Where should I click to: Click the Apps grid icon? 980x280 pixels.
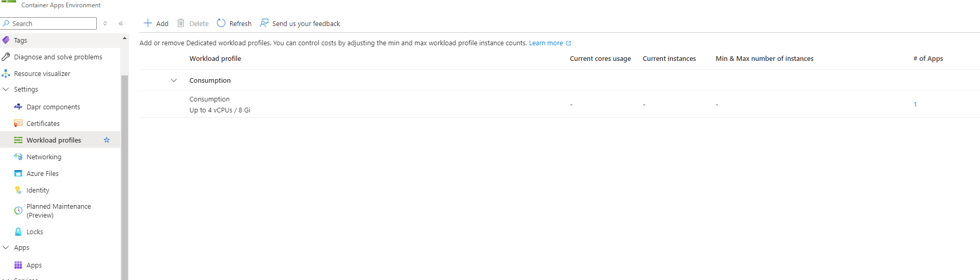click(x=18, y=265)
